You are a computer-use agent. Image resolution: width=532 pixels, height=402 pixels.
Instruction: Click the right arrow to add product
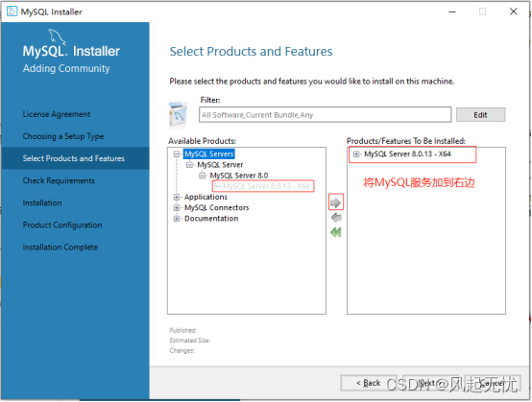(x=335, y=202)
